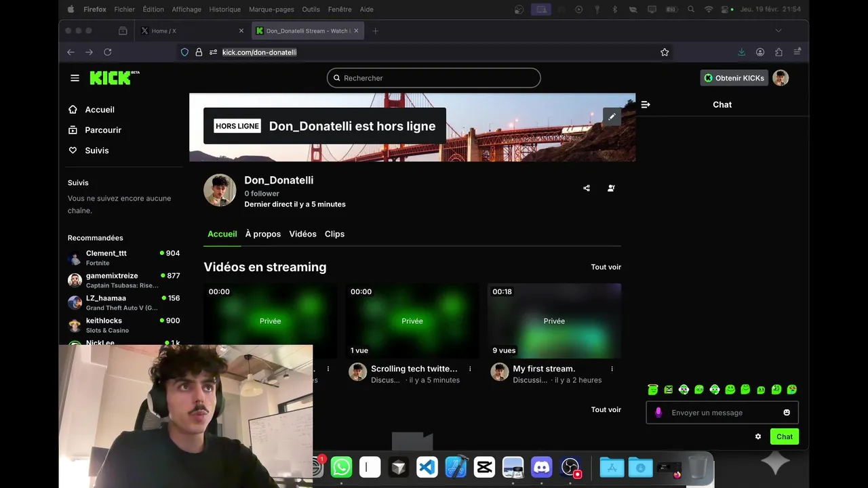Open recommended channel gamemixtreize

124,280
